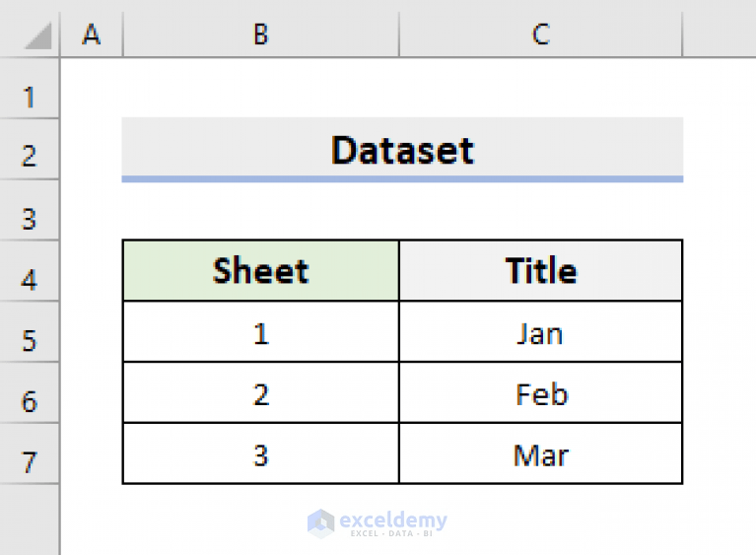
Task: Select column A header
Action: coord(92,35)
